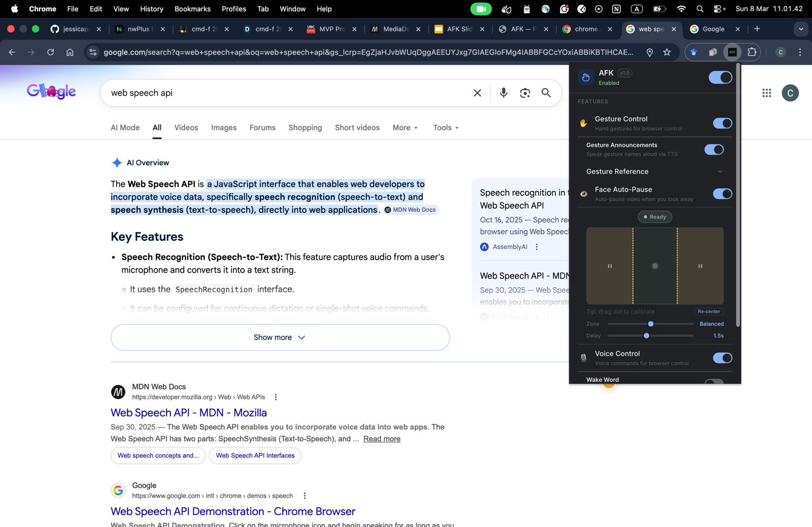Open the Google apps grid icon
Screen dimensions: 812x527
click(x=767, y=93)
